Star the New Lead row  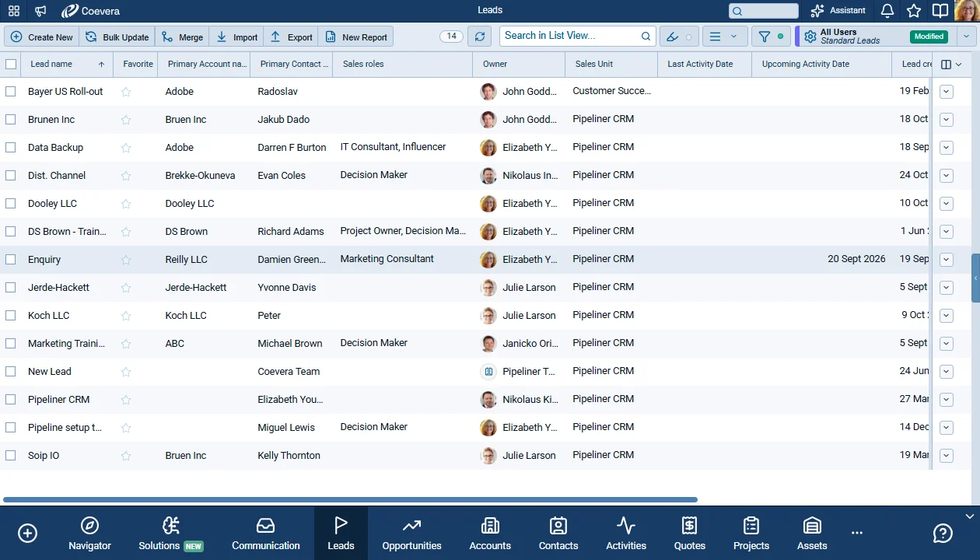(126, 372)
